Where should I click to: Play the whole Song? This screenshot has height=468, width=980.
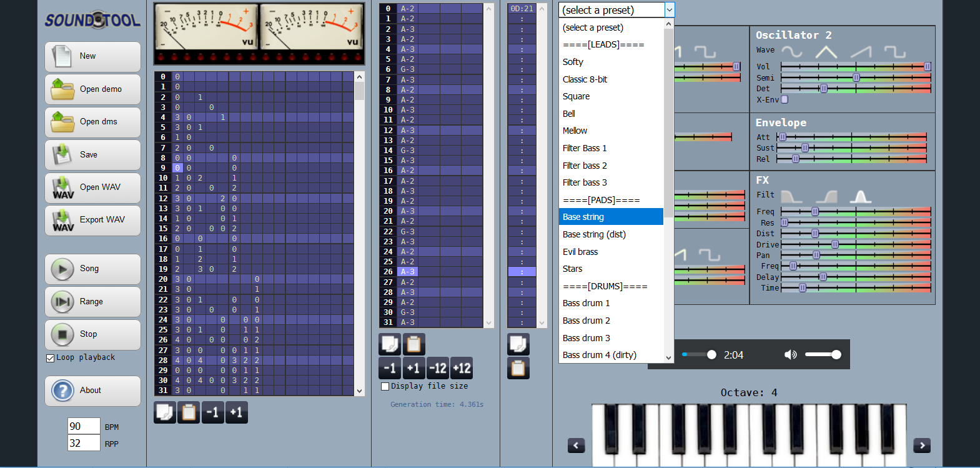click(92, 269)
